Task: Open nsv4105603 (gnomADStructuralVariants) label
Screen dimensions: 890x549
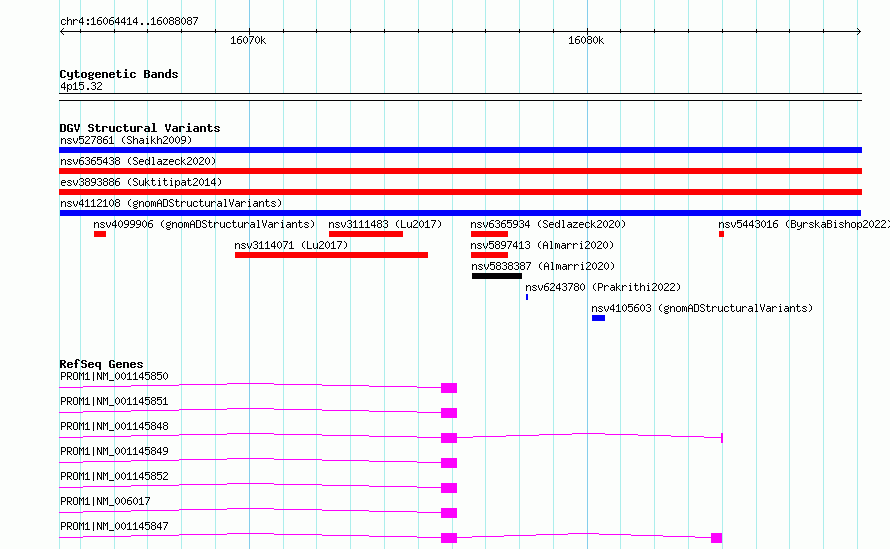Action: [702, 308]
